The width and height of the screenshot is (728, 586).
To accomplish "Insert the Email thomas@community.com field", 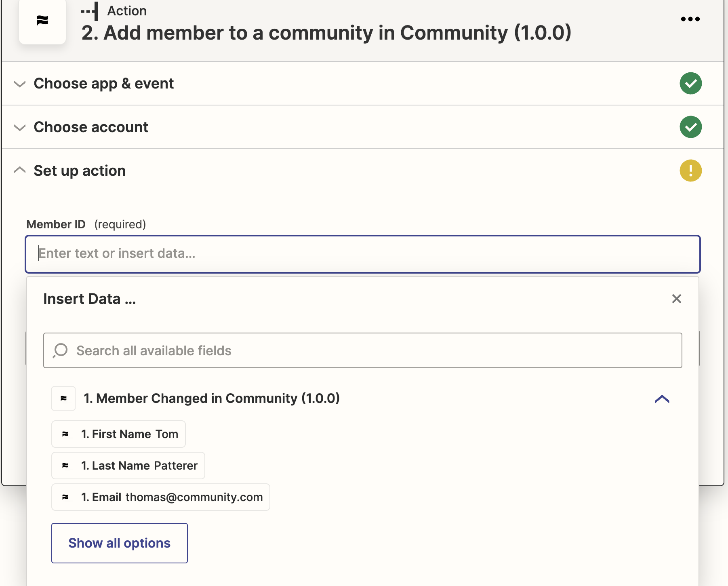I will pyautogui.click(x=160, y=497).
